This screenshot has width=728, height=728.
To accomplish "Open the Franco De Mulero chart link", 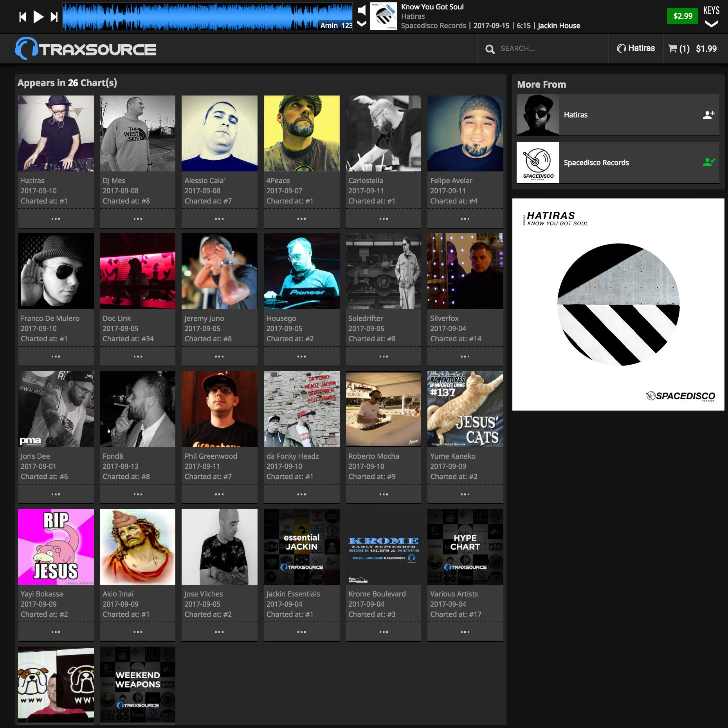I will (50, 318).
